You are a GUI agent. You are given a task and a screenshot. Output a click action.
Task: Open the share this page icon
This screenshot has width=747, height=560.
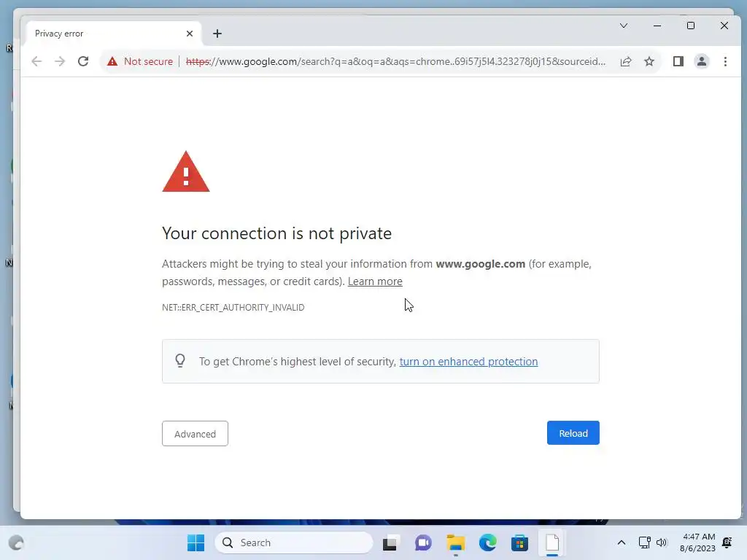(626, 61)
